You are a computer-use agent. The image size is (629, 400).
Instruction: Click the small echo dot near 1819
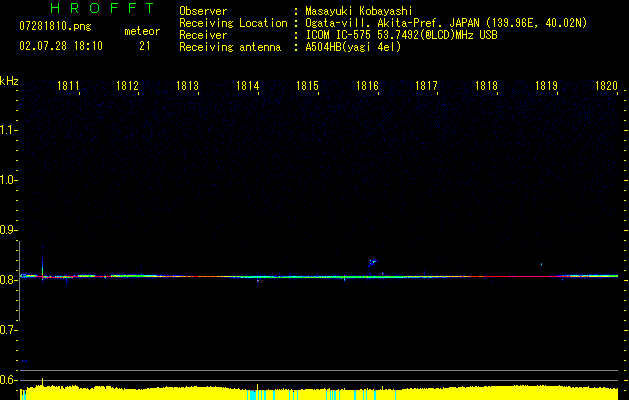tap(541, 264)
